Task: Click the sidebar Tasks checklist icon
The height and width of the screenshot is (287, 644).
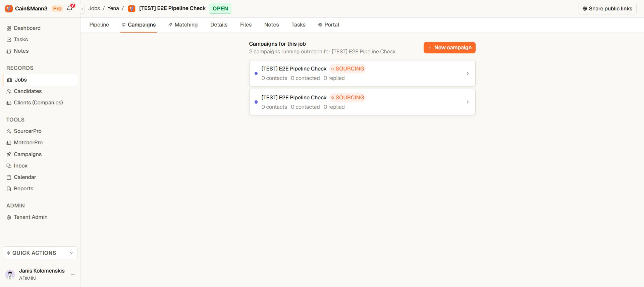Action: (x=9, y=40)
